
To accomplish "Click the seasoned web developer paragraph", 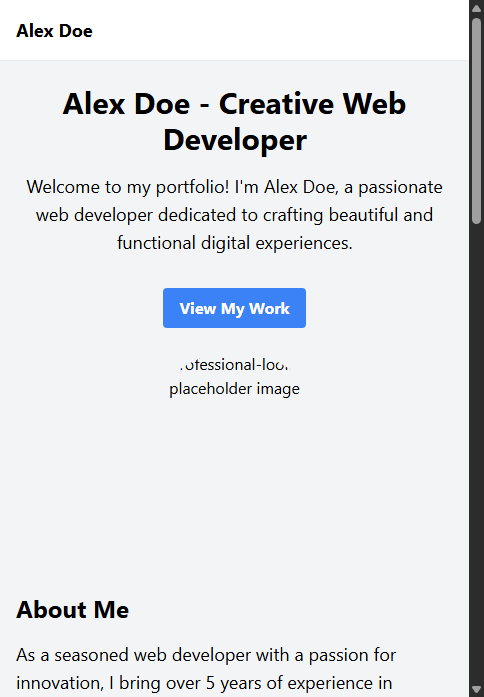I will click(206, 669).
